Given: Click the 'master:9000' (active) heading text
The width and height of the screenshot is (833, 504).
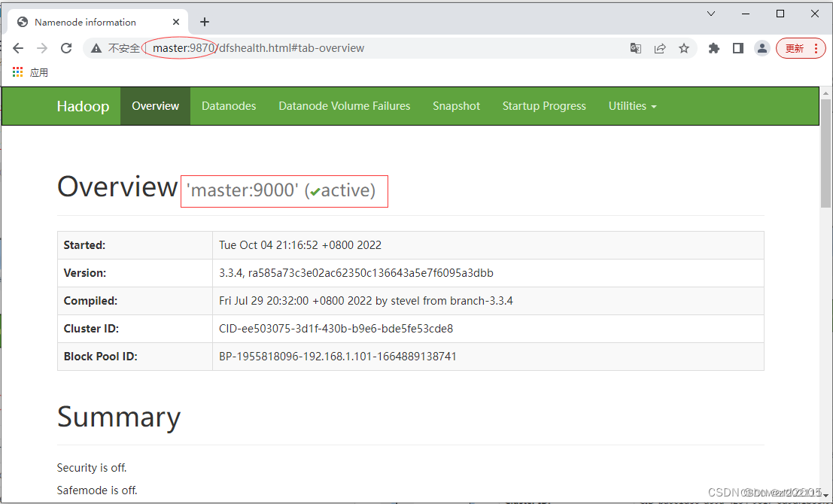Looking at the screenshot, I should 281,190.
